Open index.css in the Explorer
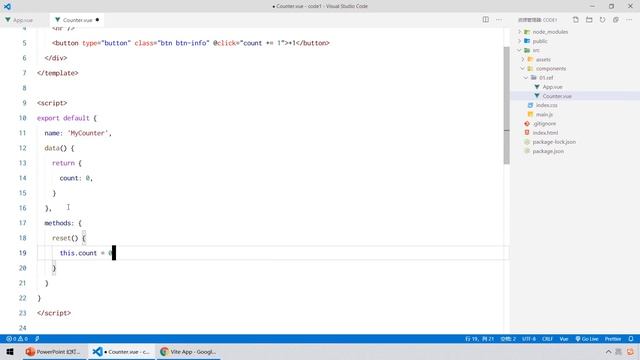This screenshot has width=640, height=360. (547, 105)
